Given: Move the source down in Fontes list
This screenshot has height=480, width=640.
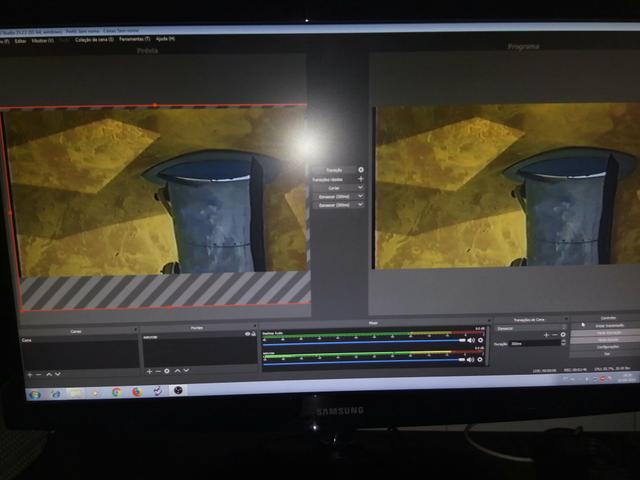Looking at the screenshot, I should [x=186, y=371].
